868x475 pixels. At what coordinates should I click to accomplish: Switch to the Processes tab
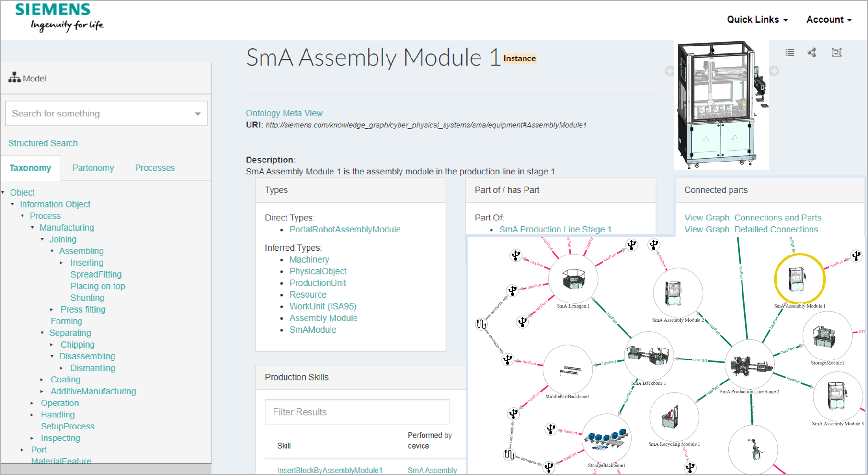click(155, 168)
